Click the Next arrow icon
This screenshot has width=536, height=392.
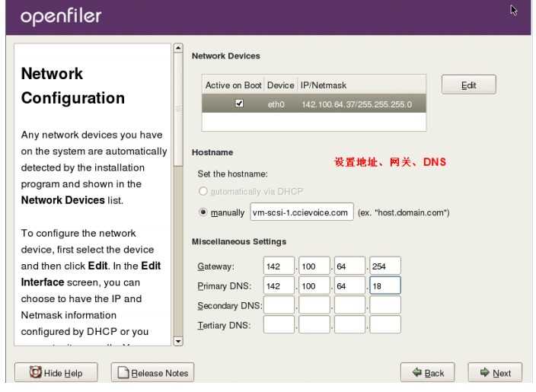coord(485,372)
